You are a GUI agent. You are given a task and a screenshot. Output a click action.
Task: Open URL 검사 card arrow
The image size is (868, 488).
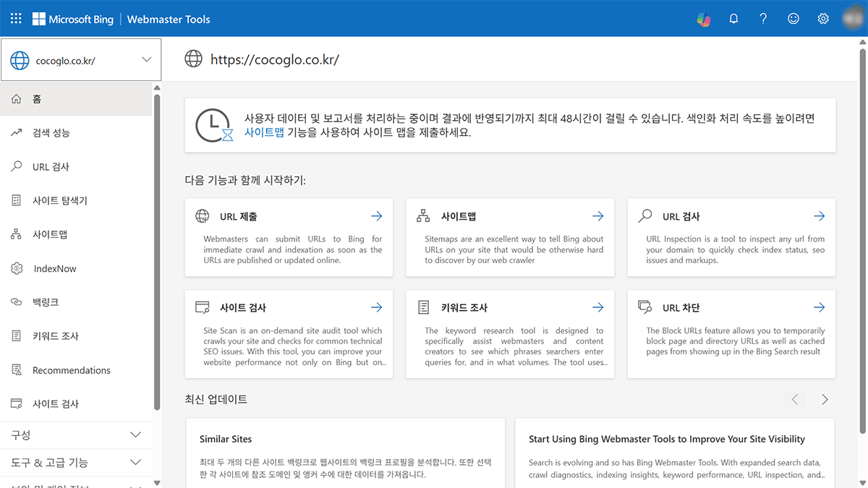[819, 216]
